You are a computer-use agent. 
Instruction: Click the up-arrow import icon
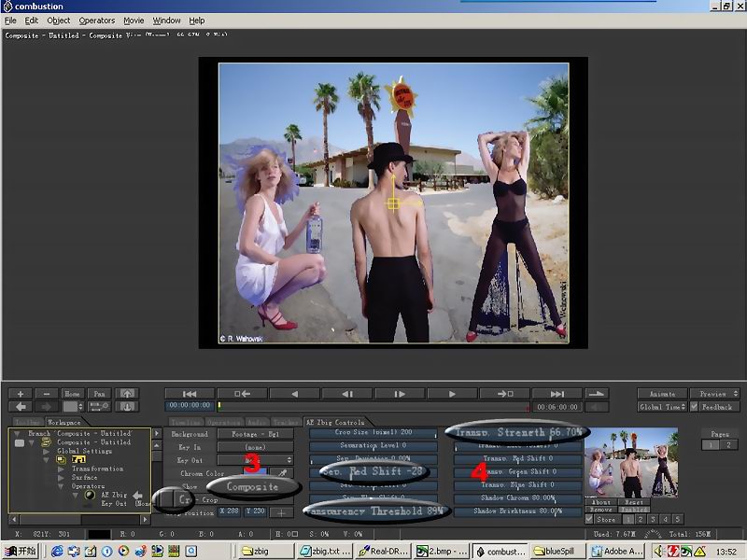pyautogui.click(x=127, y=393)
